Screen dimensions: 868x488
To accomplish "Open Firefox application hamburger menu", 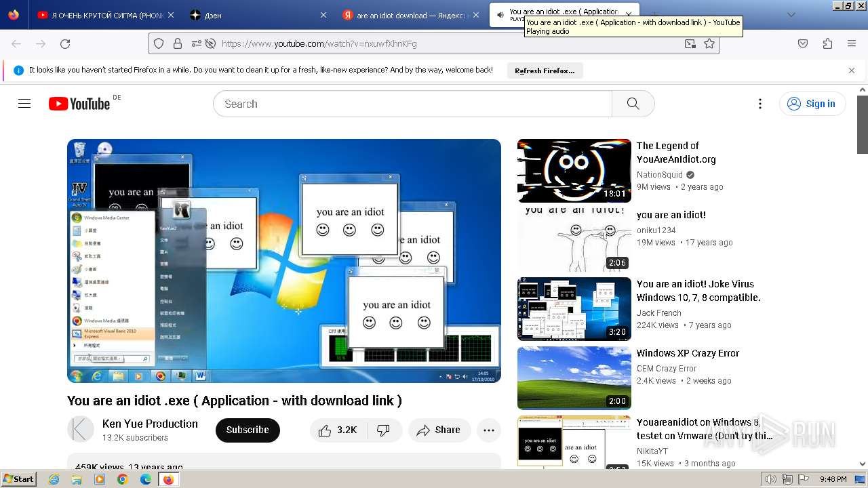I will click(x=852, y=43).
